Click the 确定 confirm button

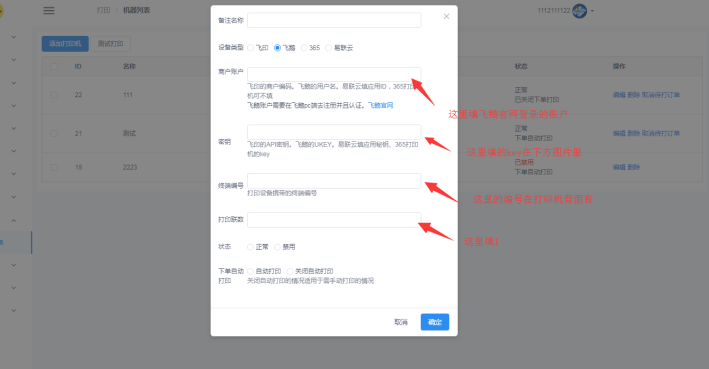tap(435, 322)
